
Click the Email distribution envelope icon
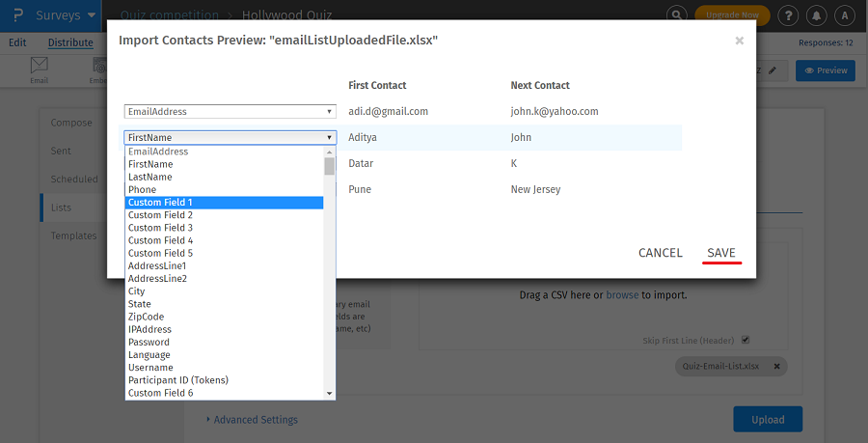tap(40, 67)
